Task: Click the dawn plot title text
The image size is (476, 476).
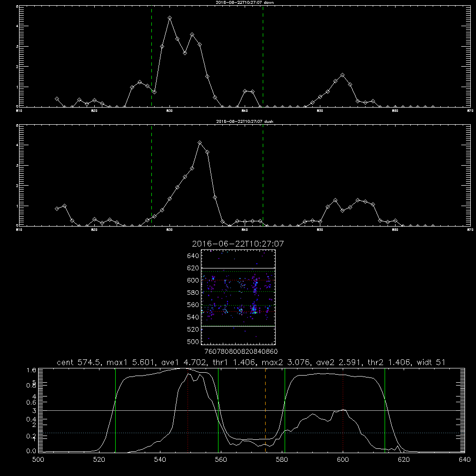Action: point(245,2)
